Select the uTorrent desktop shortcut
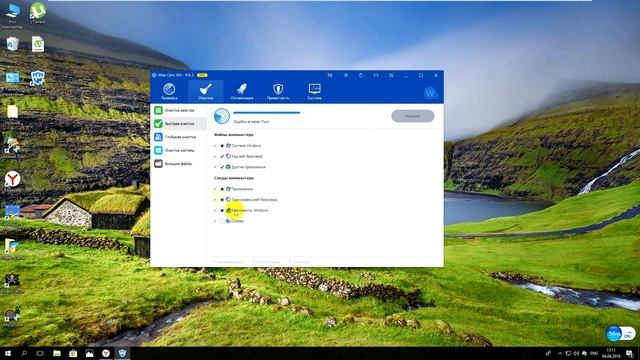The width and height of the screenshot is (640, 360). coord(37,13)
